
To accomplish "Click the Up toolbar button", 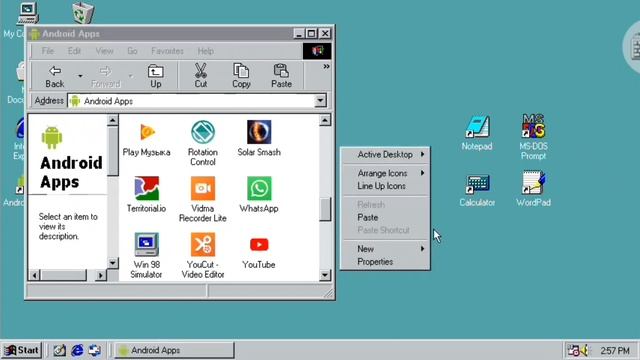I will (156, 76).
